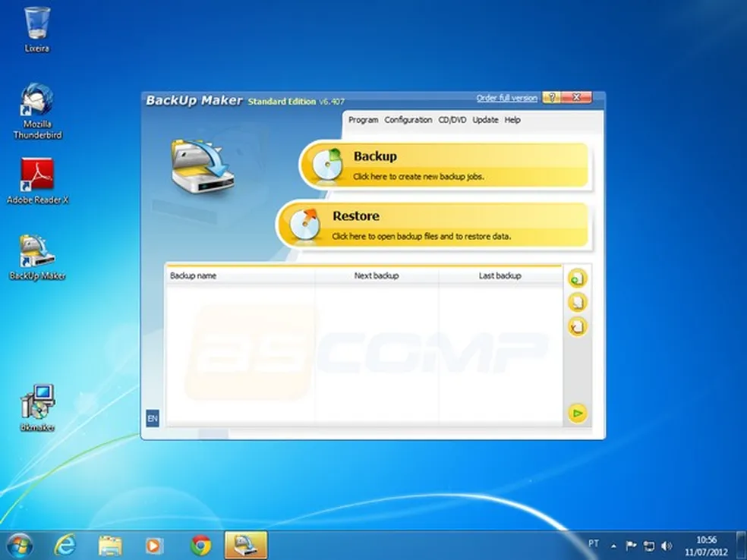Click the question mark help button in title bar

click(x=551, y=98)
